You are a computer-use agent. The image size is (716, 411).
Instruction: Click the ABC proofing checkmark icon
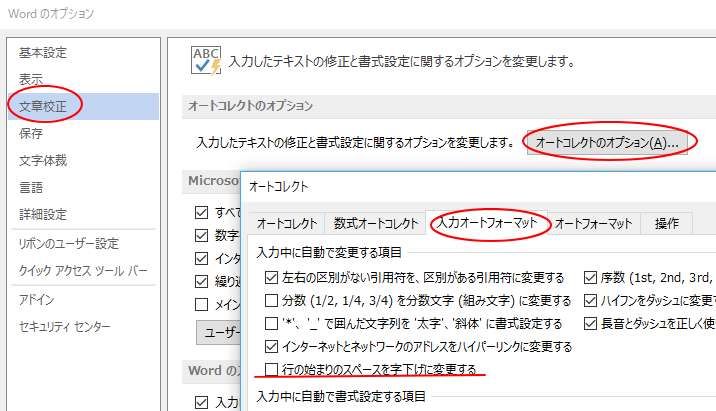[x=206, y=60]
